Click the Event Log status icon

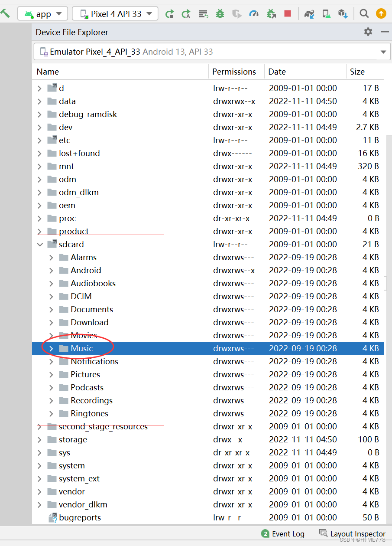point(265,533)
